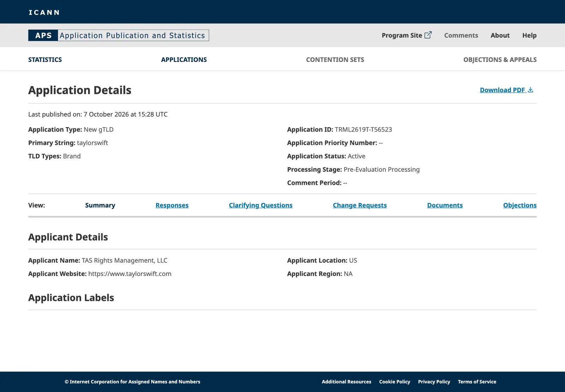This screenshot has height=392, width=565.
Task: Open the Privacy Policy footer link
Action: (x=434, y=382)
